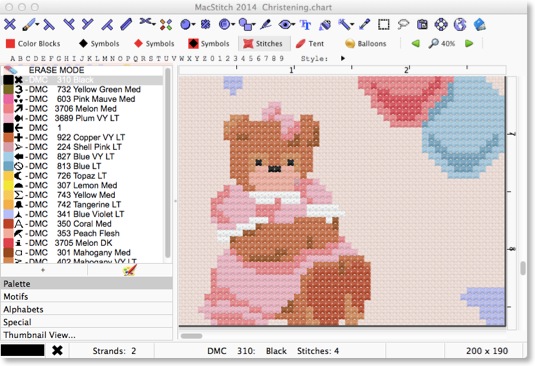Click the zoom in green right arrow
The image size is (535, 366).
click(x=469, y=43)
